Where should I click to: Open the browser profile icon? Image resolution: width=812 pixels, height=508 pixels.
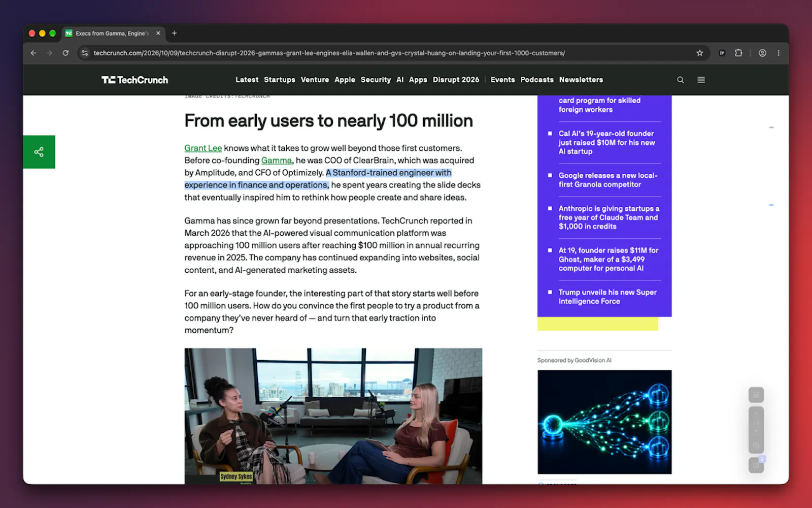click(762, 53)
